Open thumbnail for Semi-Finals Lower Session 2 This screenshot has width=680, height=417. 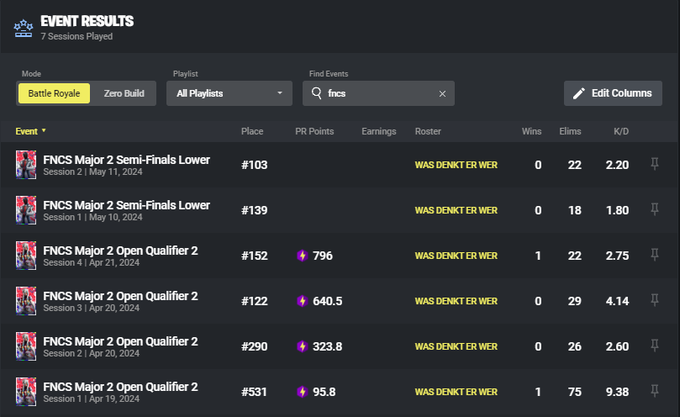click(x=26, y=165)
